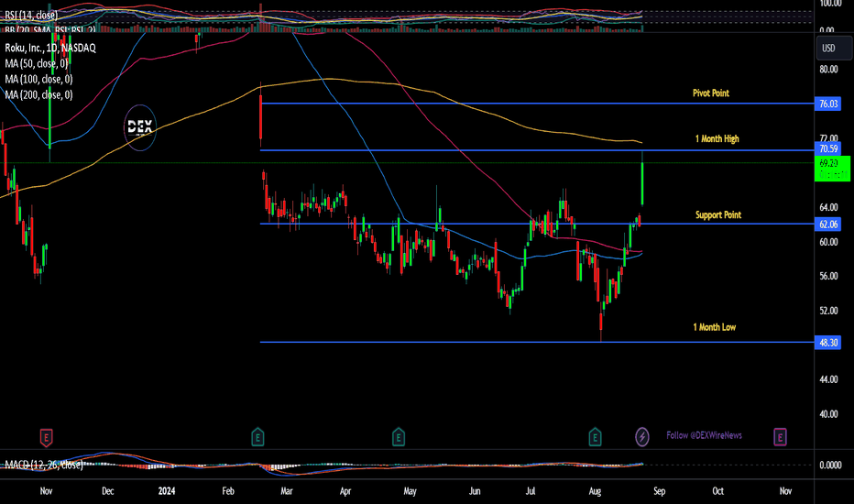
Task: Click the Mar label on time axis
Action: click(x=287, y=491)
